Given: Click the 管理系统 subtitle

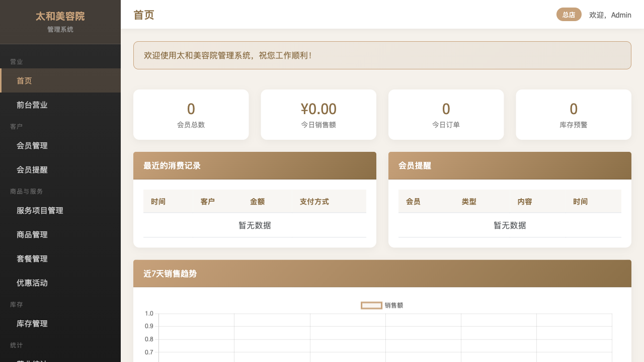Looking at the screenshot, I should [x=60, y=29].
